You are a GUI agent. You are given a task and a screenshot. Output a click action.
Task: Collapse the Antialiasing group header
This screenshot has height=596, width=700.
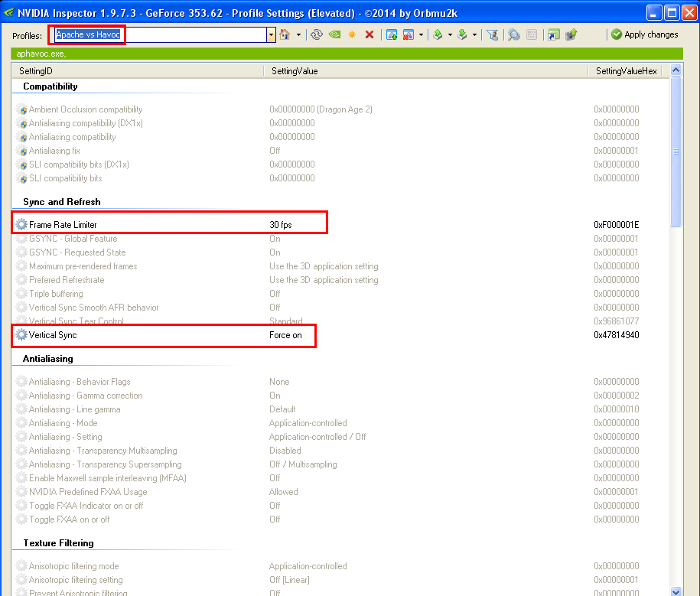click(x=47, y=359)
